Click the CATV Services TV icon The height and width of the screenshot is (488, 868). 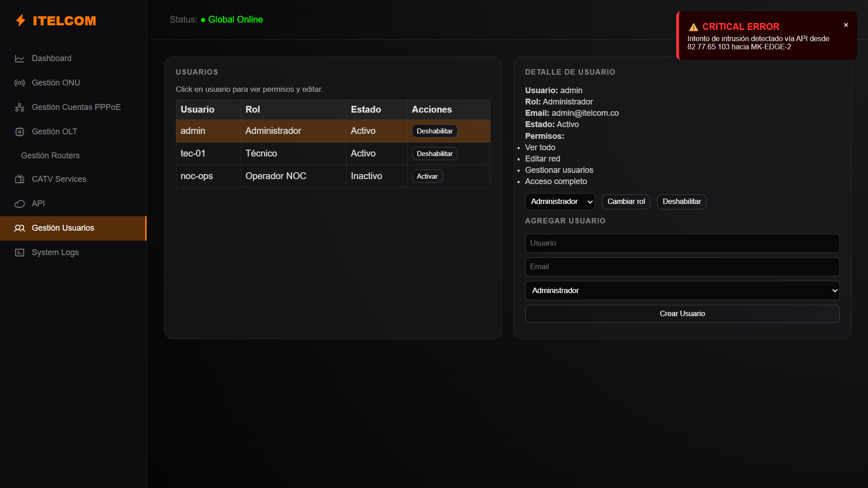click(x=19, y=179)
